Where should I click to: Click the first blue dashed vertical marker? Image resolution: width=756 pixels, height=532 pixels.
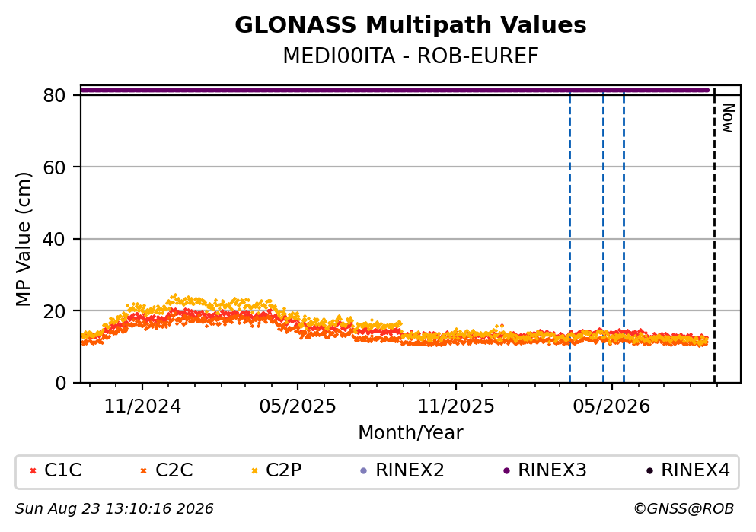[x=569, y=236]
